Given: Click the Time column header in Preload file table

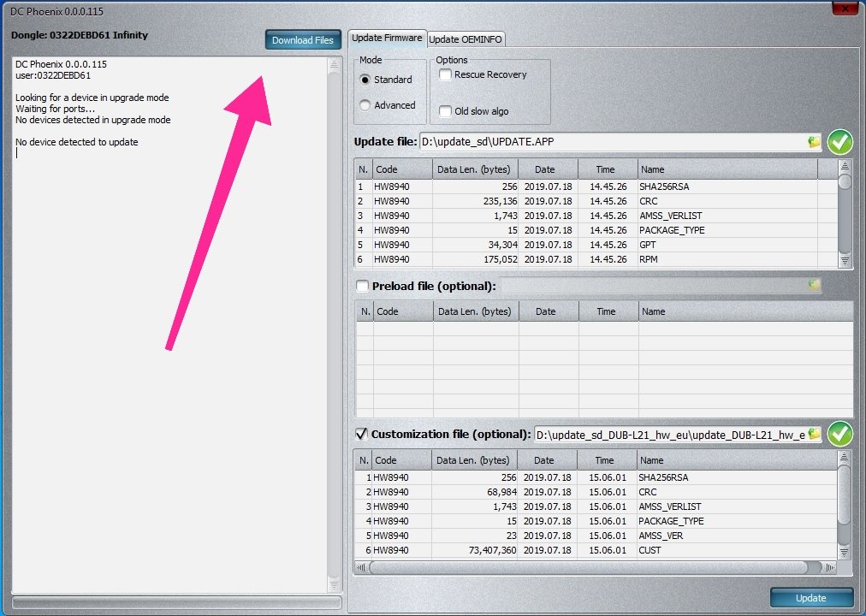Looking at the screenshot, I should coord(608,311).
